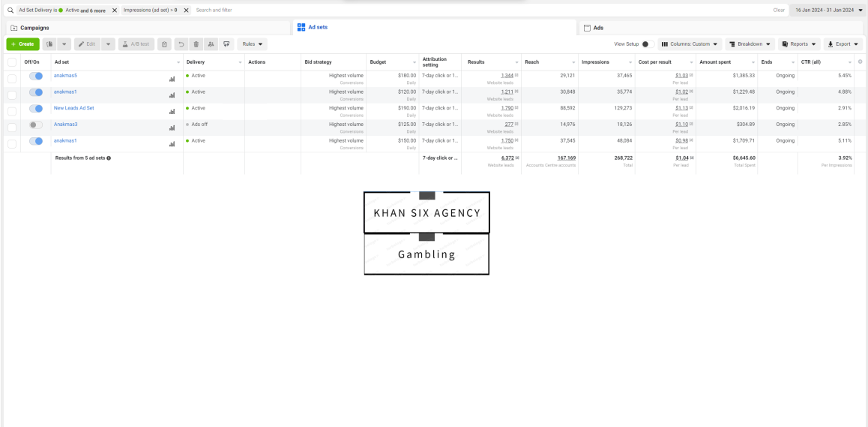
Task: Click the add column plus icon
Action: pyautogui.click(x=861, y=62)
